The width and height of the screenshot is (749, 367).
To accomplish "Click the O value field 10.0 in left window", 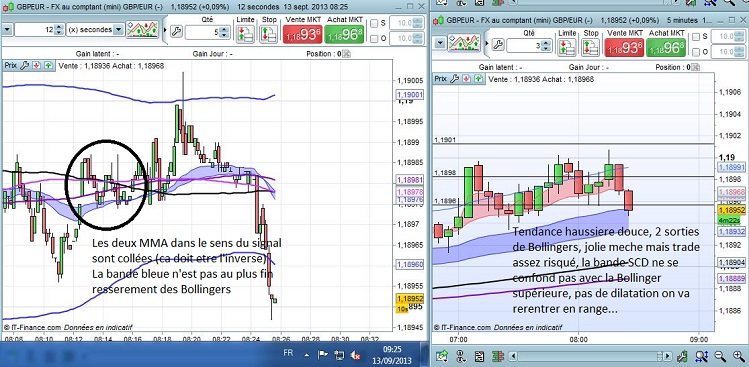I will [406, 38].
